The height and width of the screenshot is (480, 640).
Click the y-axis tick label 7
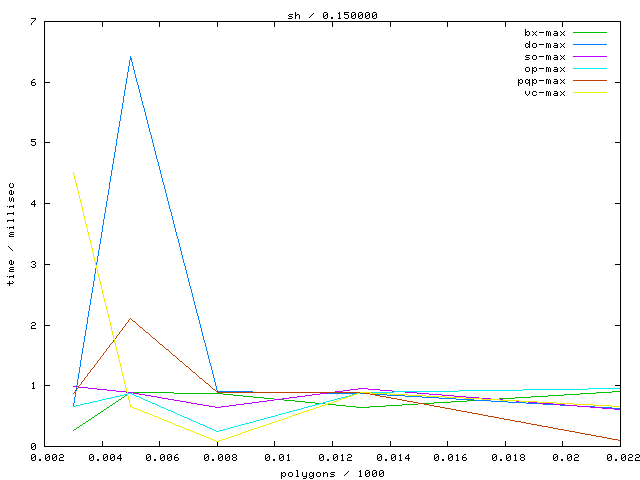[x=36, y=22]
